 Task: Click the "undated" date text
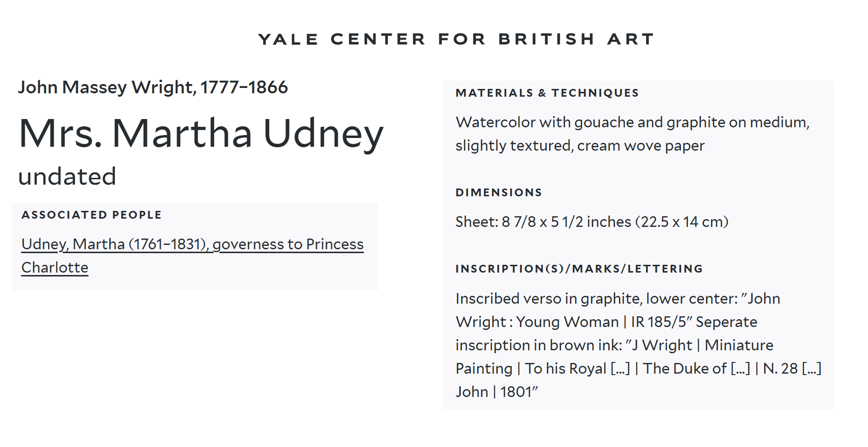tap(67, 176)
